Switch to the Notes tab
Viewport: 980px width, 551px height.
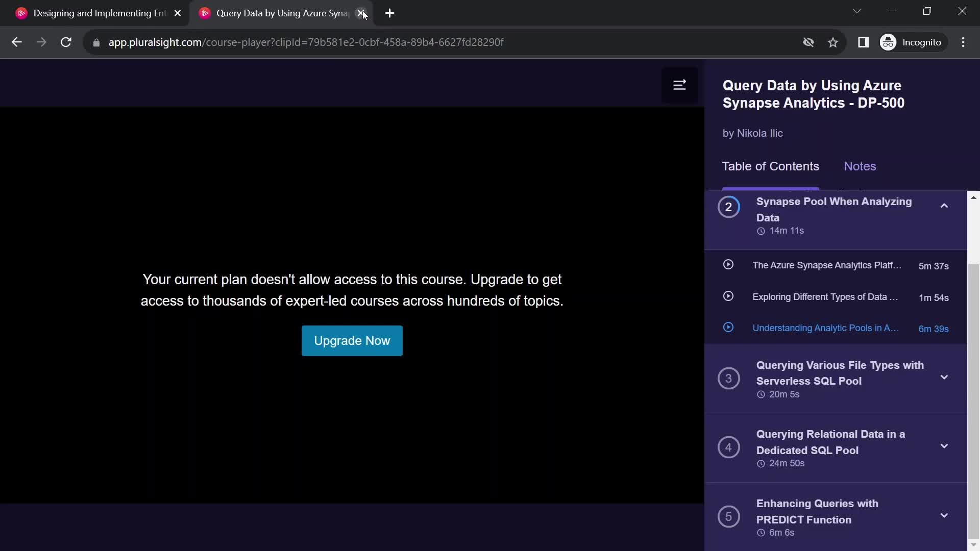[860, 166]
